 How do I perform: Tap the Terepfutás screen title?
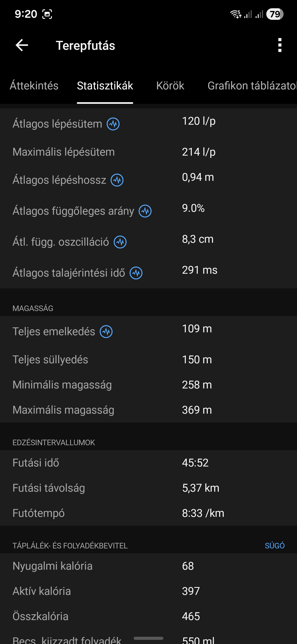pos(85,45)
